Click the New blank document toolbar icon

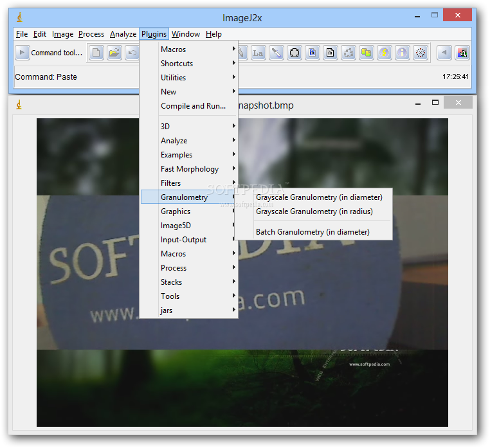[96, 53]
